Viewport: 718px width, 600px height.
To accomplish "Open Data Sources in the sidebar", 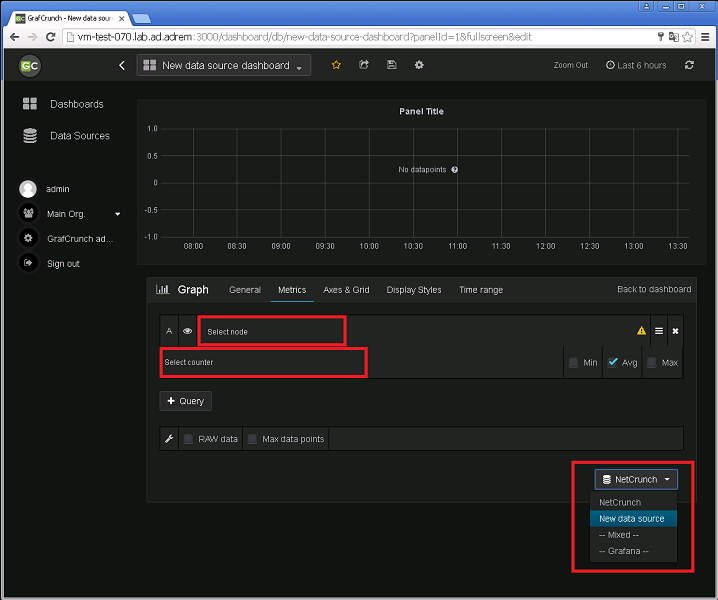I will (80, 136).
